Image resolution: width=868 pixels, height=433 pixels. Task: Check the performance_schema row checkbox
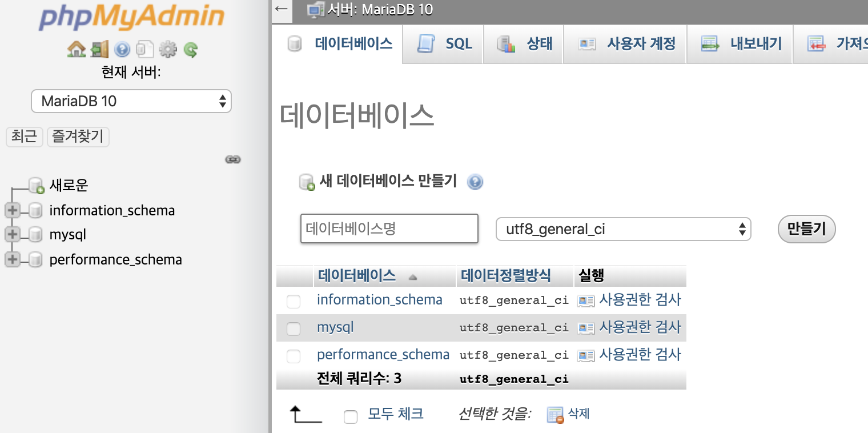pos(294,356)
